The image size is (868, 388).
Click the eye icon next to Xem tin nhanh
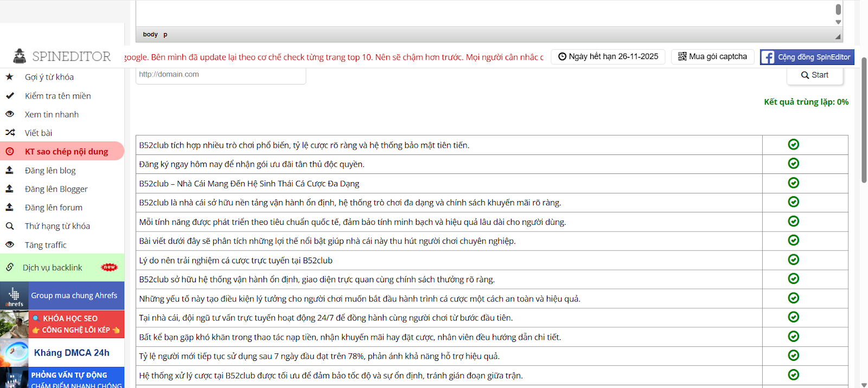pos(10,114)
